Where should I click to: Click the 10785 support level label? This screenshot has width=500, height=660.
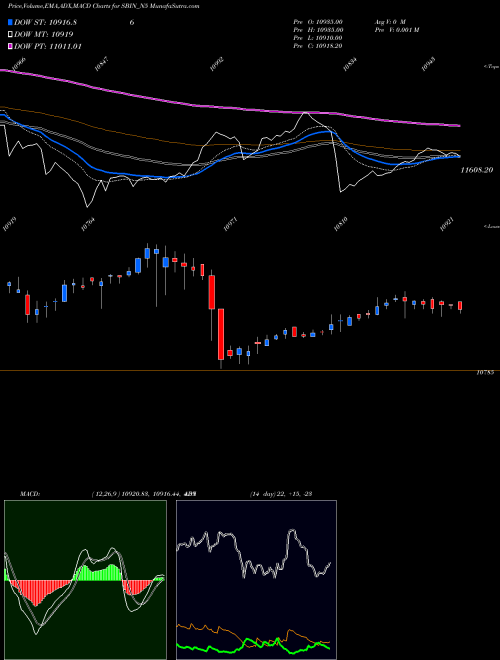pos(487,373)
